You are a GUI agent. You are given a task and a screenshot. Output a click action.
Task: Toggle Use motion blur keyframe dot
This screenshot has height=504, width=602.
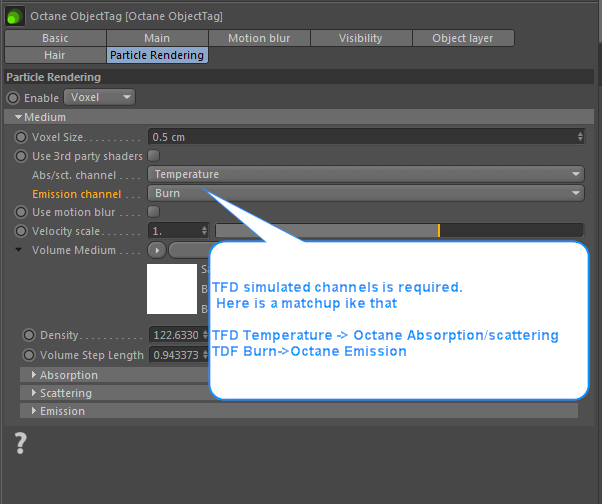coord(21,212)
